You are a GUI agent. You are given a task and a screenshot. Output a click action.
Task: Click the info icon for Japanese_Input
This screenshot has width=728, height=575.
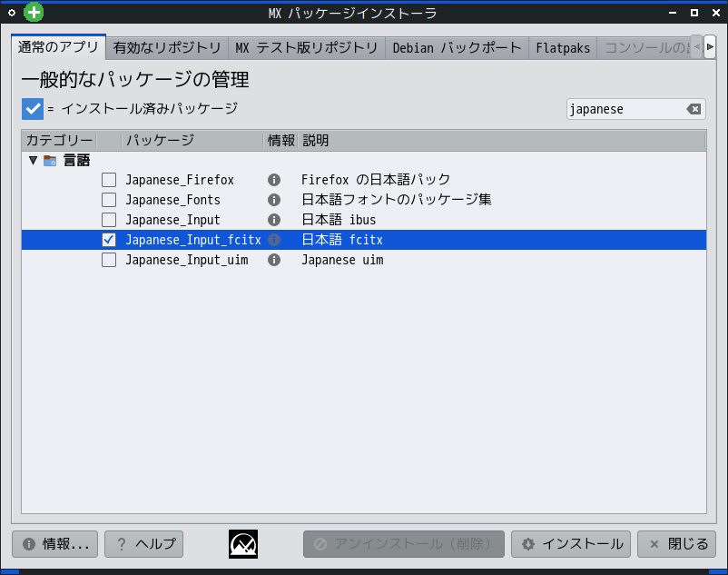pyautogui.click(x=273, y=219)
